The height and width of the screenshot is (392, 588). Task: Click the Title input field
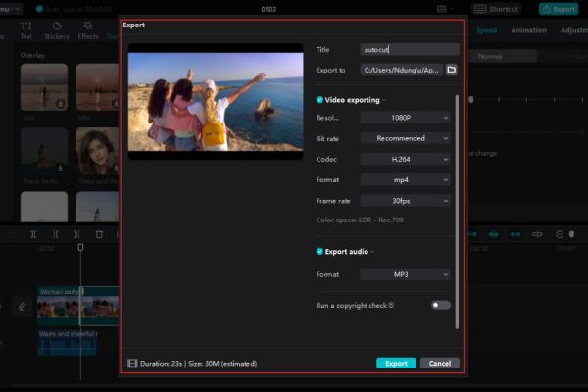click(409, 49)
